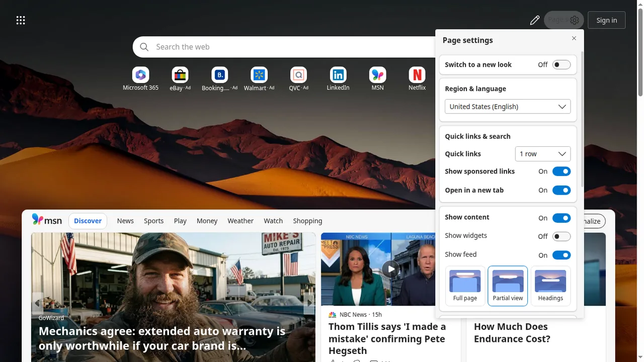Image resolution: width=644 pixels, height=362 pixels.
Task: Open the Shopping tab
Action: (307, 221)
